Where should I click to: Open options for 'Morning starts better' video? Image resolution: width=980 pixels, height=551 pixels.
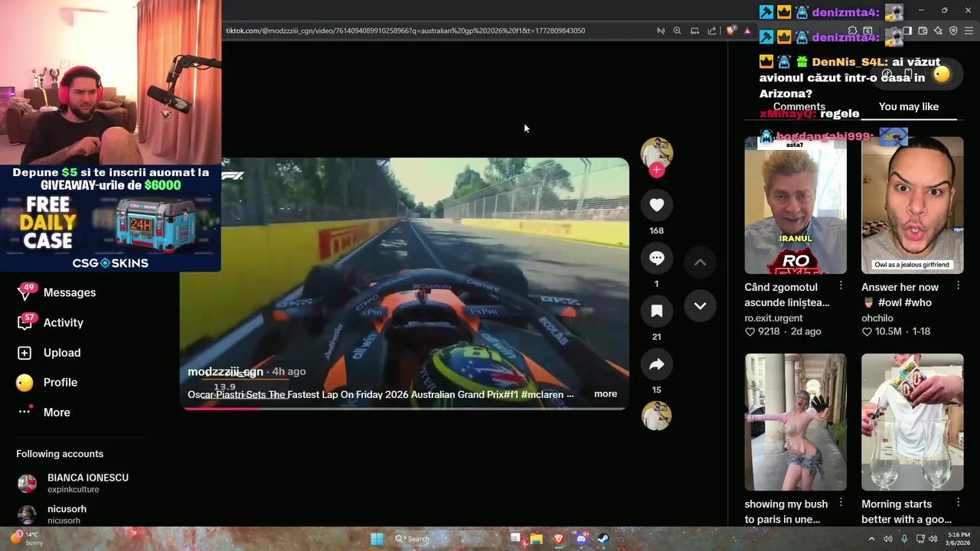pyautogui.click(x=958, y=503)
